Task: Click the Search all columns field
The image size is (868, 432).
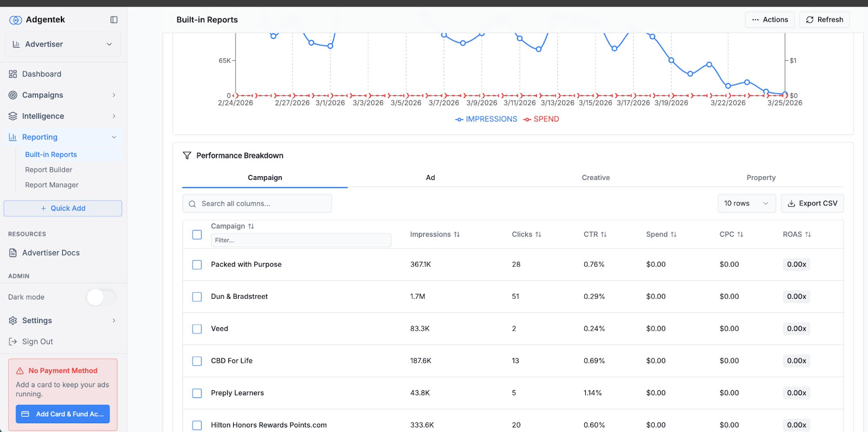Action: coord(257,204)
